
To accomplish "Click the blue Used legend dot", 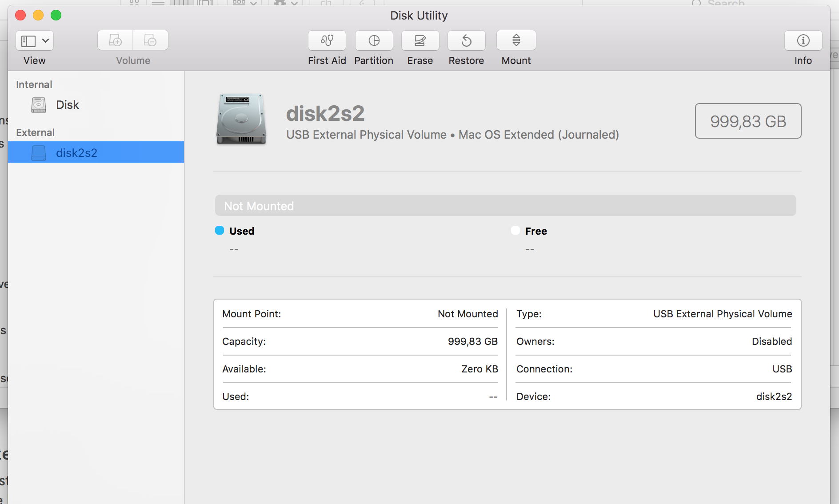I will click(220, 230).
